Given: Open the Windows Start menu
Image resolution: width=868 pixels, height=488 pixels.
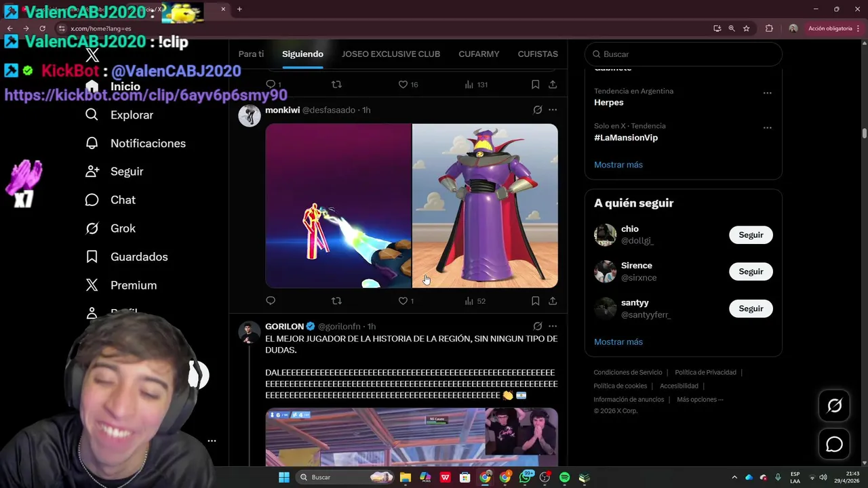Looking at the screenshot, I should click(x=284, y=477).
